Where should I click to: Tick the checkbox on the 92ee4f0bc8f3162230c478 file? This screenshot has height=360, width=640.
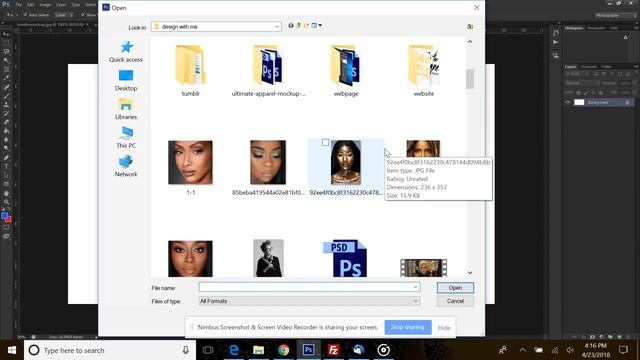click(x=325, y=142)
